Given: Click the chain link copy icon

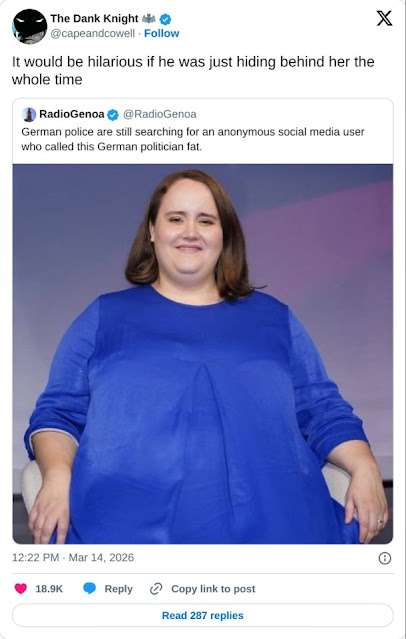Looking at the screenshot, I should [156, 589].
